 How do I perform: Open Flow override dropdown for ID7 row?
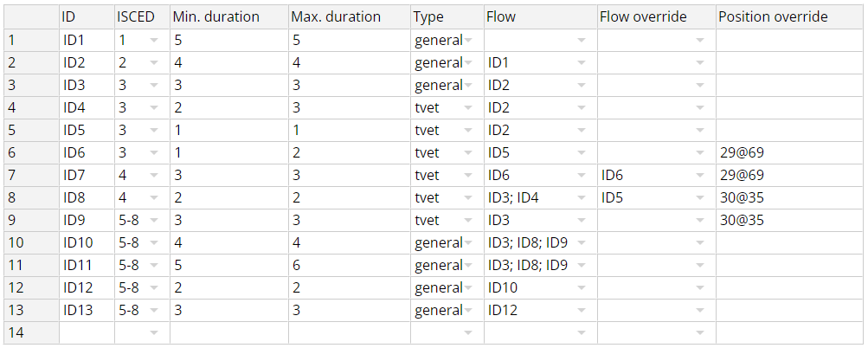700,176
